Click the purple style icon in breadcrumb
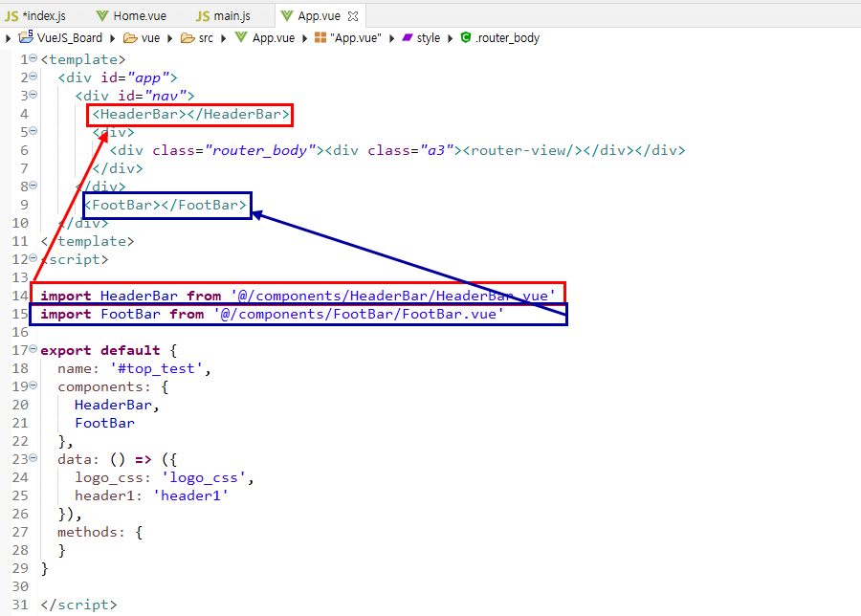 point(407,37)
